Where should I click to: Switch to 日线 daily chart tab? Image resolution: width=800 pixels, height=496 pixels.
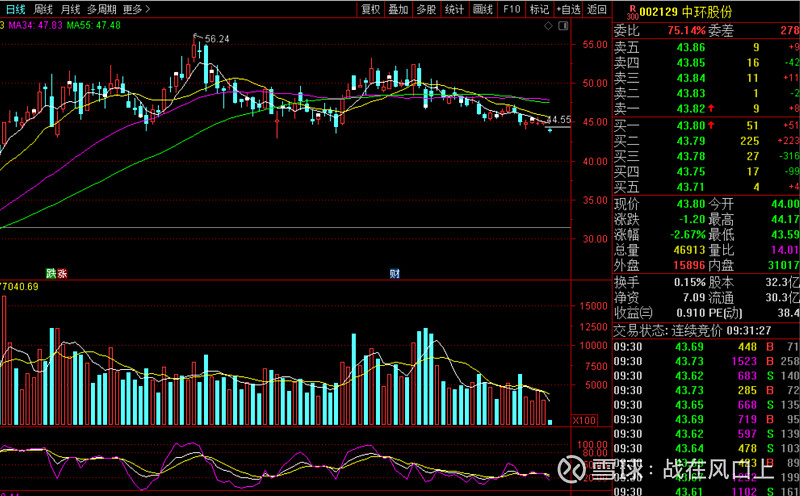[x=16, y=9]
